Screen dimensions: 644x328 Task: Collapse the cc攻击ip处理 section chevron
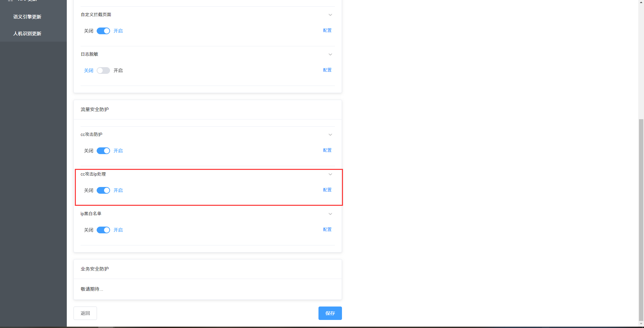(330, 174)
